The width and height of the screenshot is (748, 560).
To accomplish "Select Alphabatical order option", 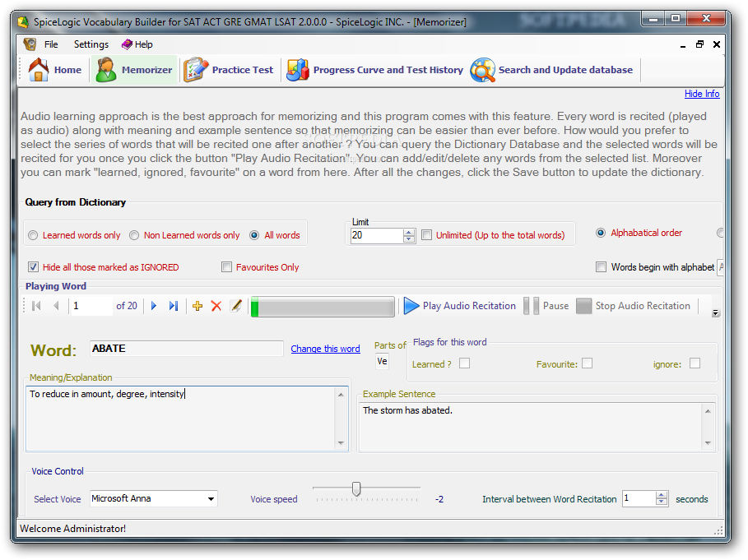I will click(x=639, y=233).
